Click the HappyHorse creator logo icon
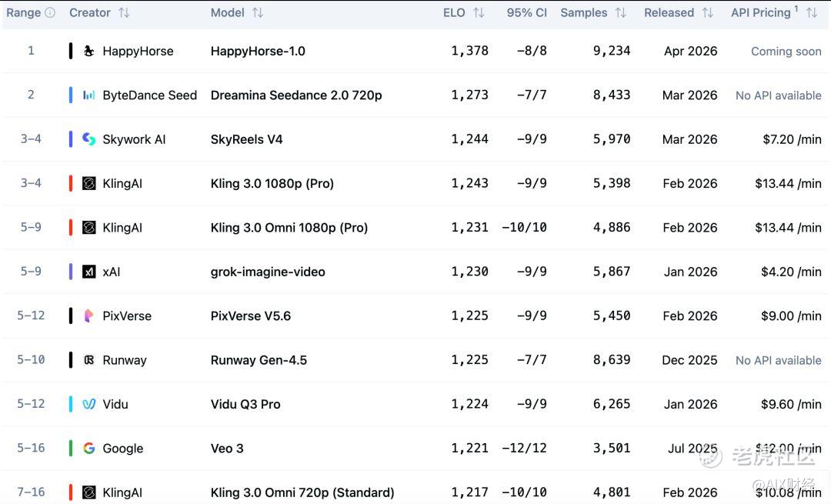This screenshot has height=504, width=831. 89,52
